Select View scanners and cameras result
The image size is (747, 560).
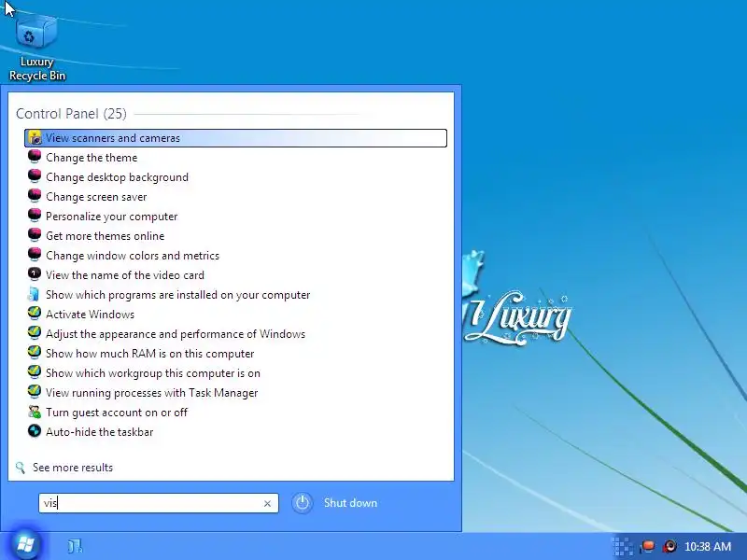click(236, 138)
